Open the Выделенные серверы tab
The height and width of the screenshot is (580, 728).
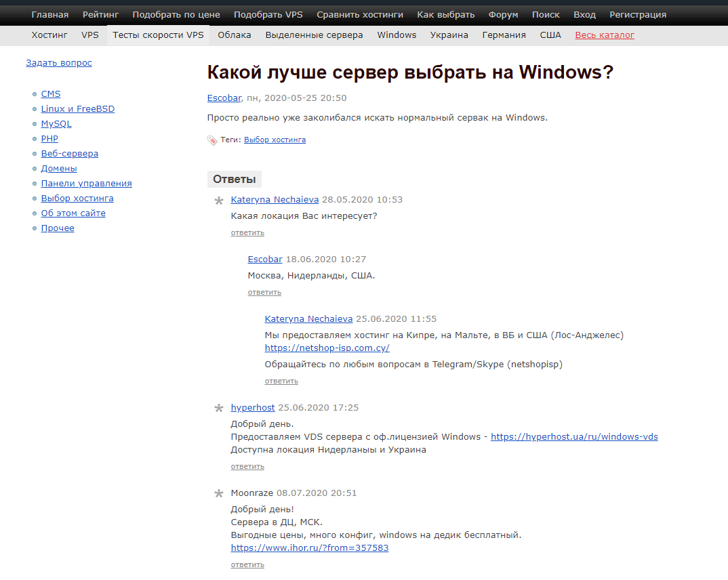coord(314,35)
